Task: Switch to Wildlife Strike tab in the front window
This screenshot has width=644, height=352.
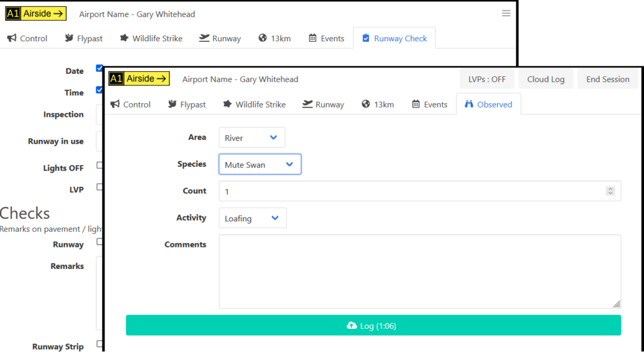Action: coord(254,104)
